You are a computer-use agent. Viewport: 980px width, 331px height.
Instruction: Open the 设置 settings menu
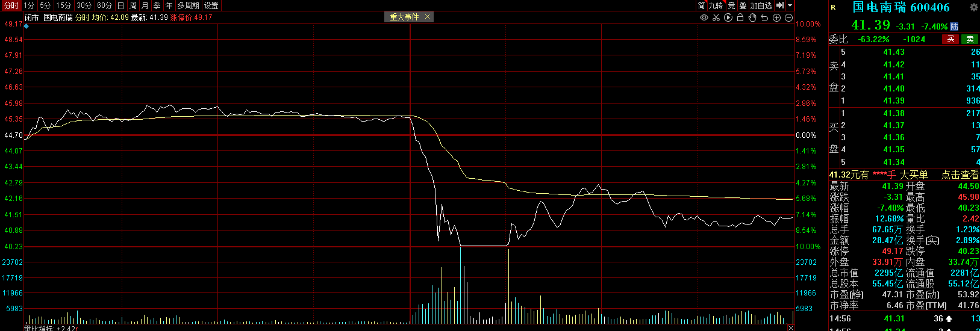[211, 5]
